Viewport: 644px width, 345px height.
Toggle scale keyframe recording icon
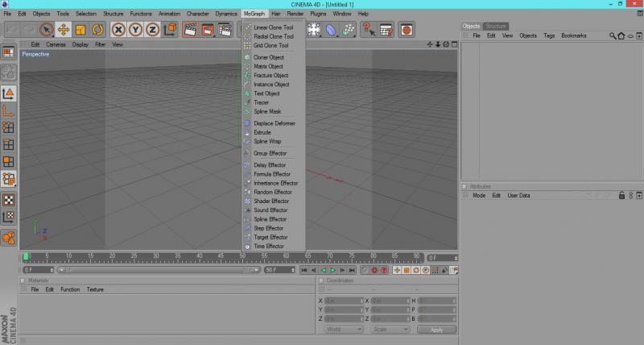coord(407,270)
